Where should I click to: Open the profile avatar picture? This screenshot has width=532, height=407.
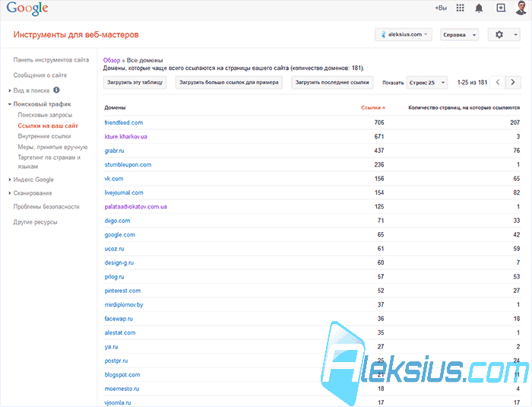521,8
